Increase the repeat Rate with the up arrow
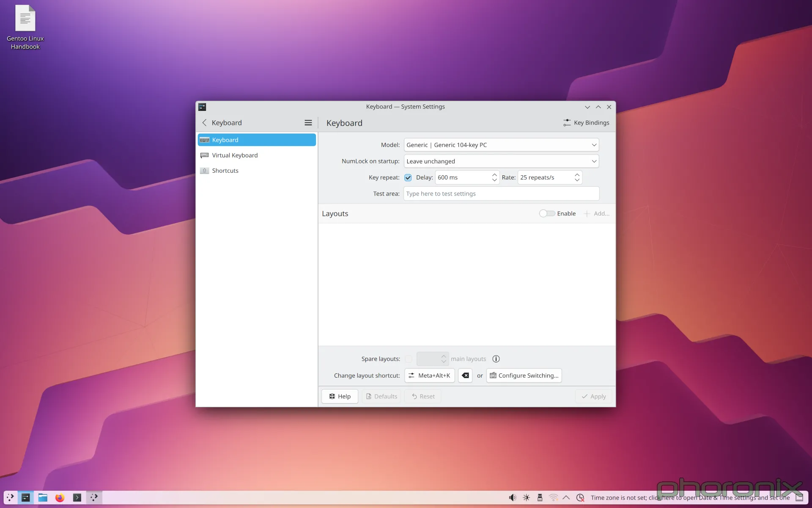 pyautogui.click(x=577, y=175)
